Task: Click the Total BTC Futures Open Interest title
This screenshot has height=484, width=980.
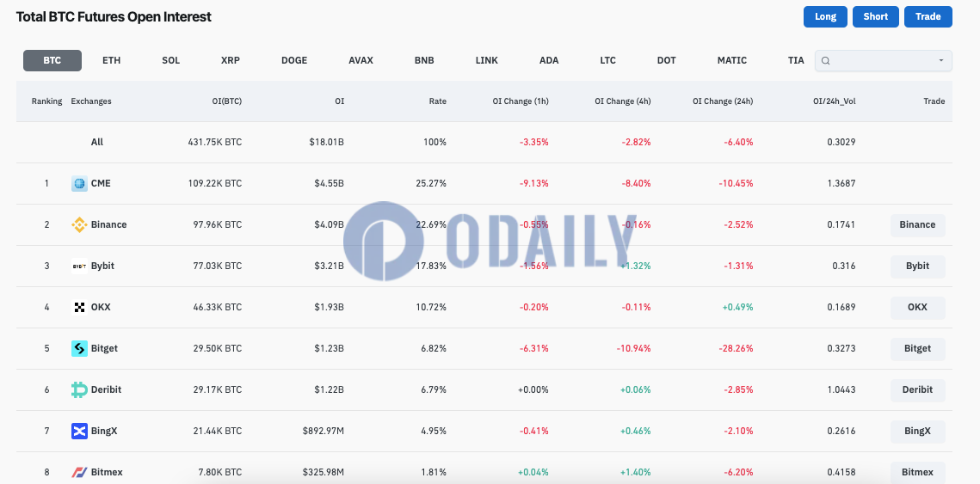Action: [114, 17]
